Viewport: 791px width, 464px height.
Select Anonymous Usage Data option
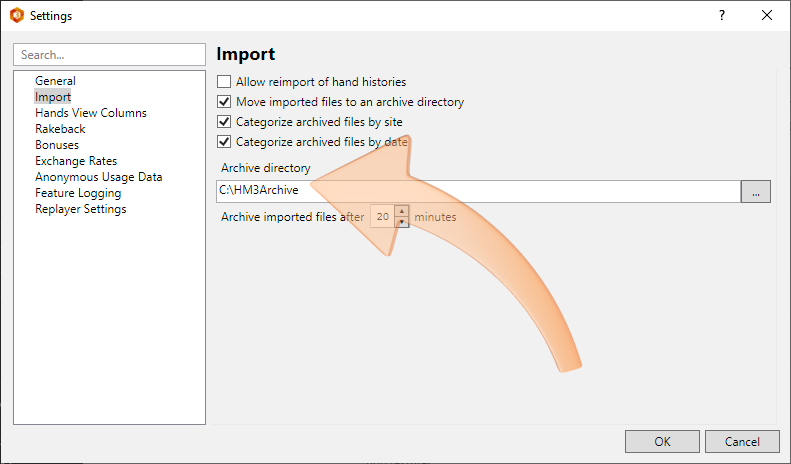[98, 177]
